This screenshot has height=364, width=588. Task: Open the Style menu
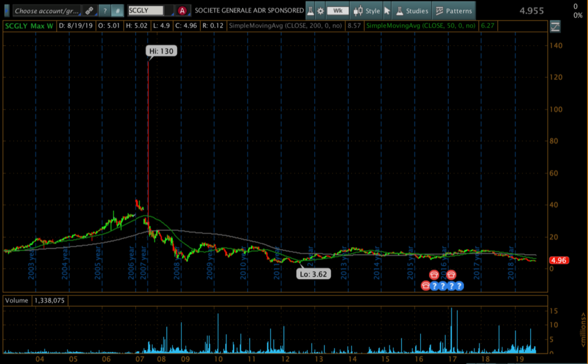[x=367, y=11]
